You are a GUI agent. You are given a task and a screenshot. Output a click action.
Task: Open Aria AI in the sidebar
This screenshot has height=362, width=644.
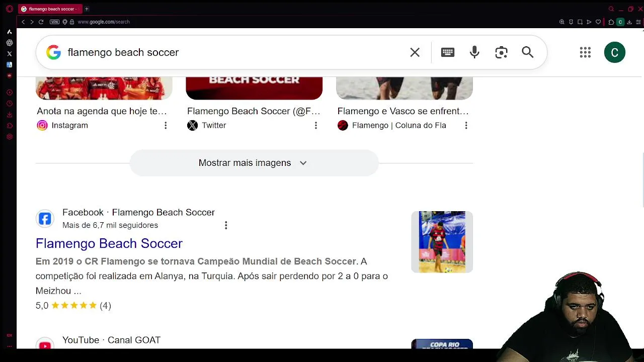pos(9,32)
